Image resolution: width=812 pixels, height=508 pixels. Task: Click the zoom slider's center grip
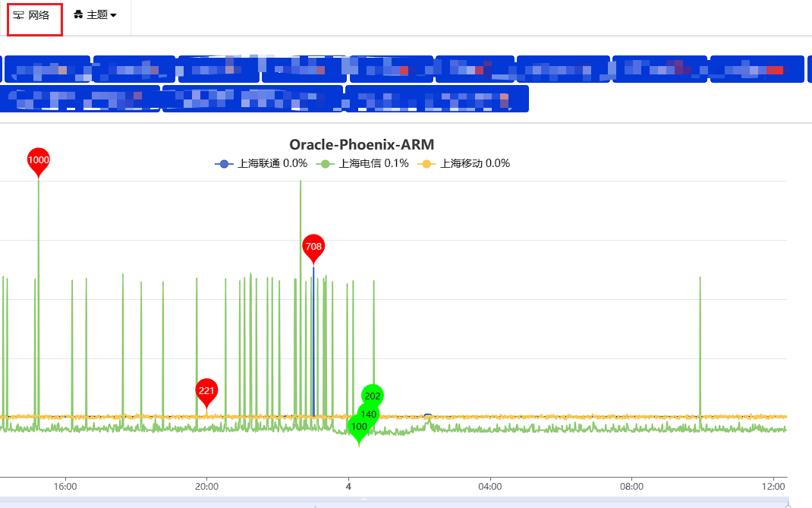pos(364,500)
